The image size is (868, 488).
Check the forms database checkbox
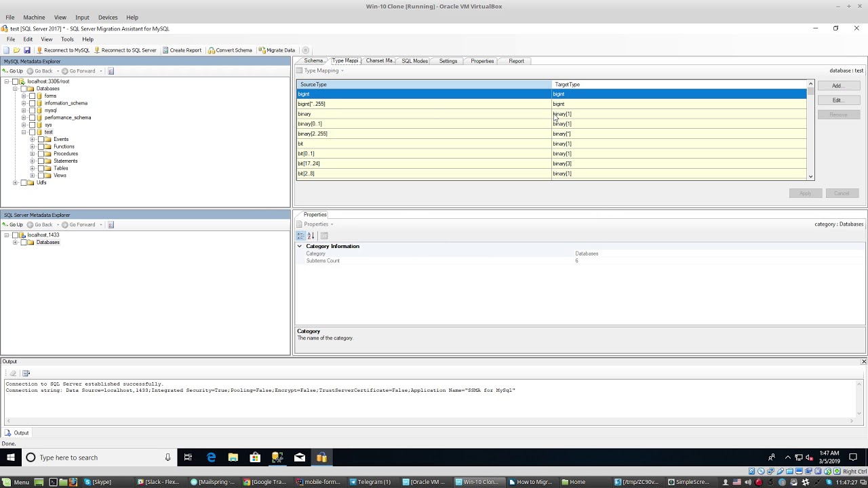[x=32, y=96]
